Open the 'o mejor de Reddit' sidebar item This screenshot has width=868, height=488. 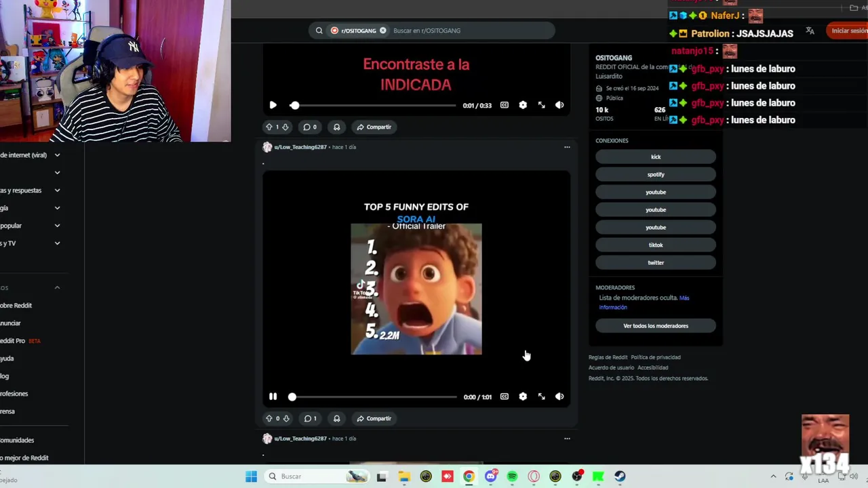click(x=24, y=457)
